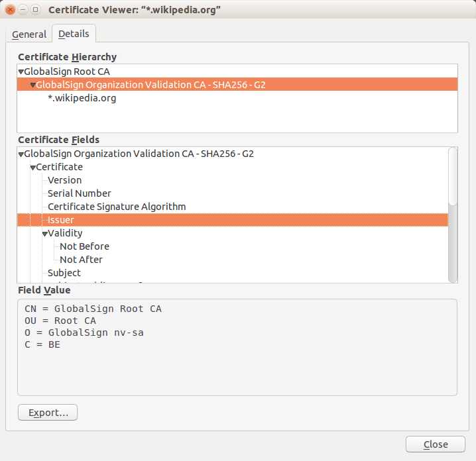The height and width of the screenshot is (461, 476).
Task: Select the Not After field
Action: pos(233,260)
